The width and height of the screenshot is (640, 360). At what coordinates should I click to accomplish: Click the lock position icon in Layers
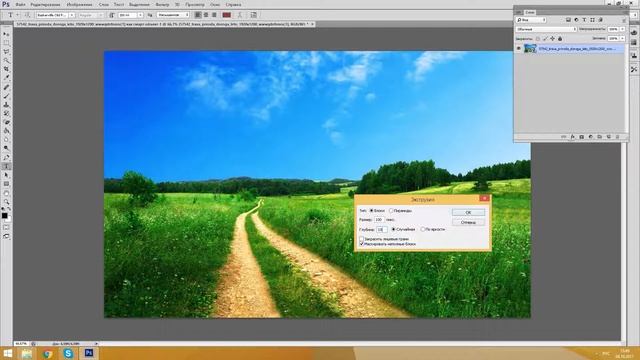(x=553, y=39)
